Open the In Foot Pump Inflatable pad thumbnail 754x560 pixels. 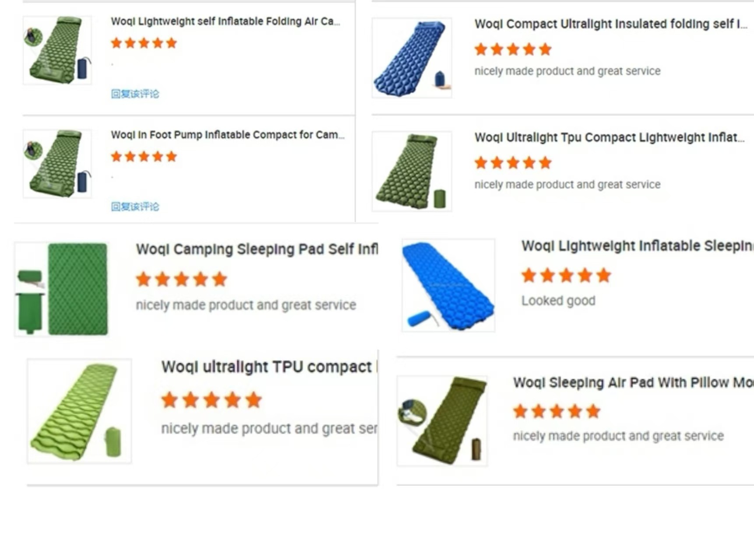pyautogui.click(x=57, y=164)
